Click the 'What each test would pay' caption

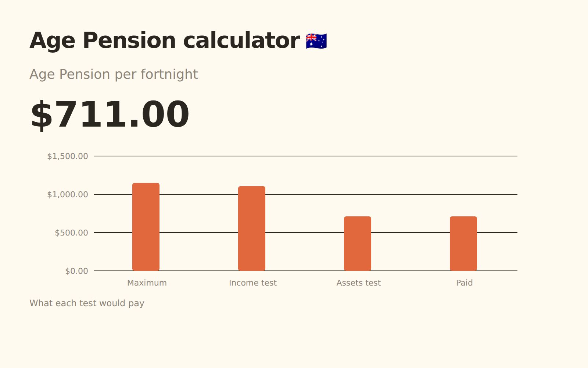pyautogui.click(x=87, y=303)
